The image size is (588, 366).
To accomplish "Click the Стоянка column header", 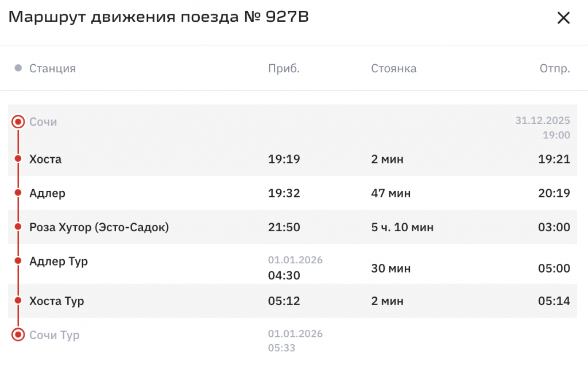I will point(394,69).
